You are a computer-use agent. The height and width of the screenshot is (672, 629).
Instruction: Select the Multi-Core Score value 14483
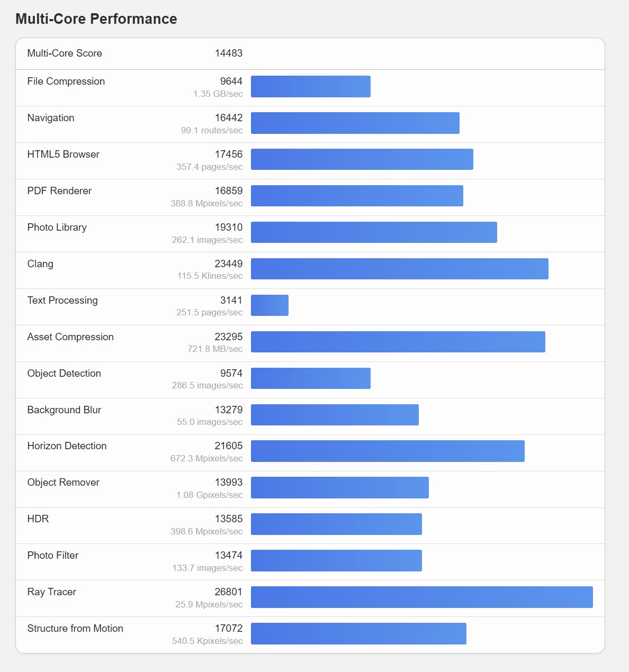pos(229,53)
